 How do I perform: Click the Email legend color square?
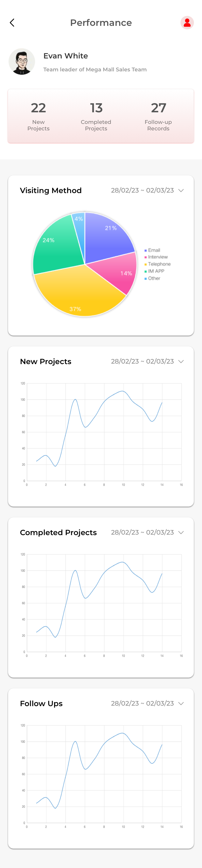[146, 250]
